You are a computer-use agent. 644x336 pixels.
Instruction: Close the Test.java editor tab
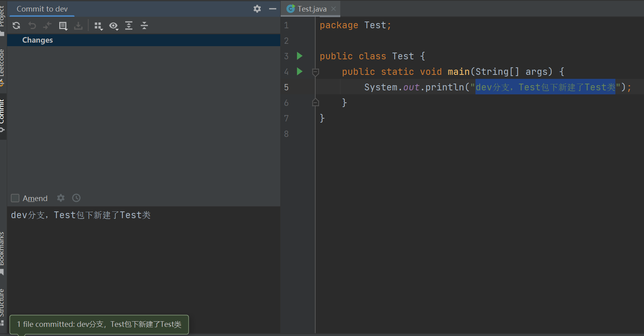click(334, 9)
